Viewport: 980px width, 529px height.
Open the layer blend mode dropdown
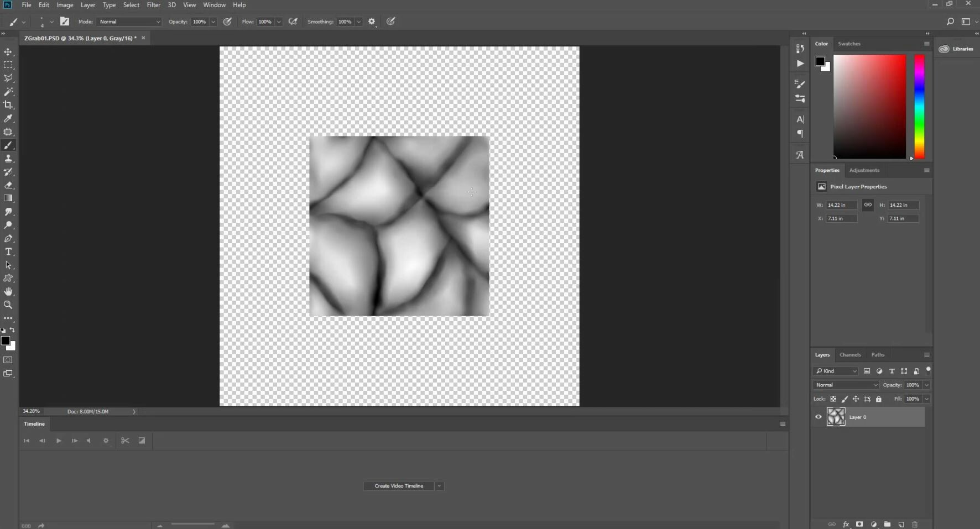coord(846,385)
